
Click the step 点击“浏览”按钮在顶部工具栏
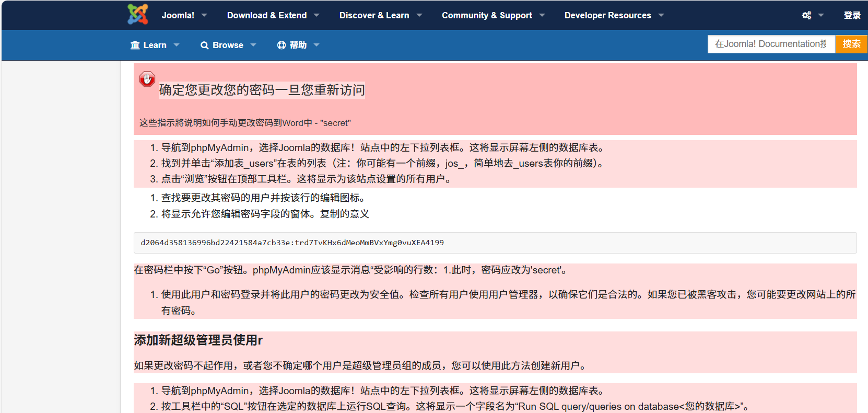point(307,179)
